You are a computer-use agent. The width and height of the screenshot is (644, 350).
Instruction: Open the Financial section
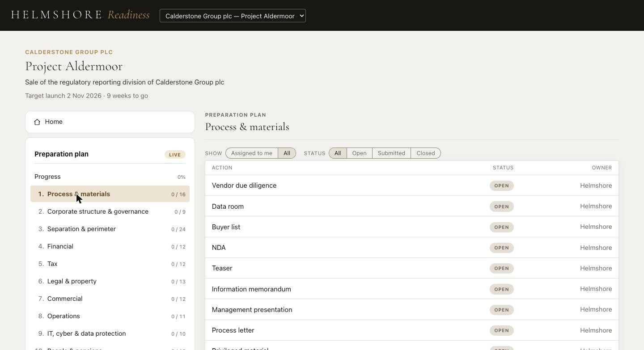(x=110, y=246)
